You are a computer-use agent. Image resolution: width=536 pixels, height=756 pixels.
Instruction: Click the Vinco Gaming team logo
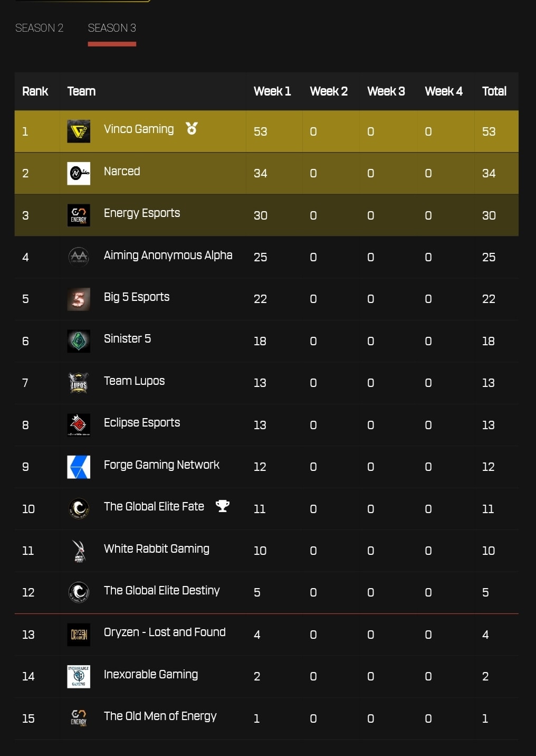coord(79,131)
